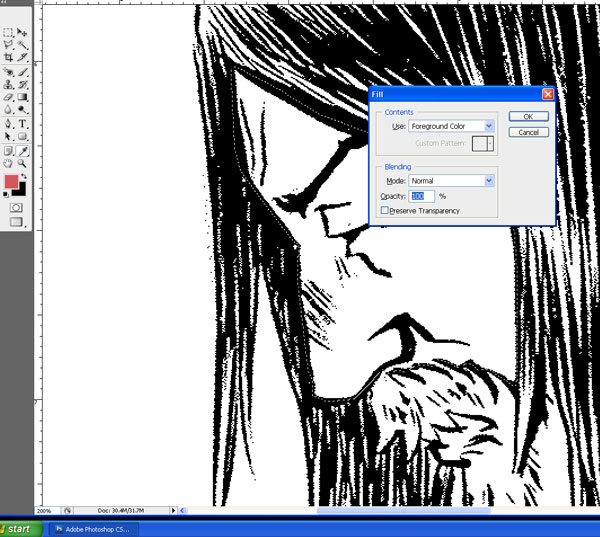Image resolution: width=600 pixels, height=537 pixels.
Task: Select the Eraser tool
Action: [x=9, y=98]
